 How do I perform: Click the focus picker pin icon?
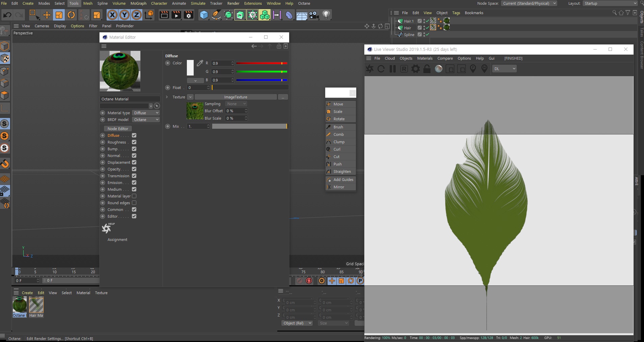473,69
